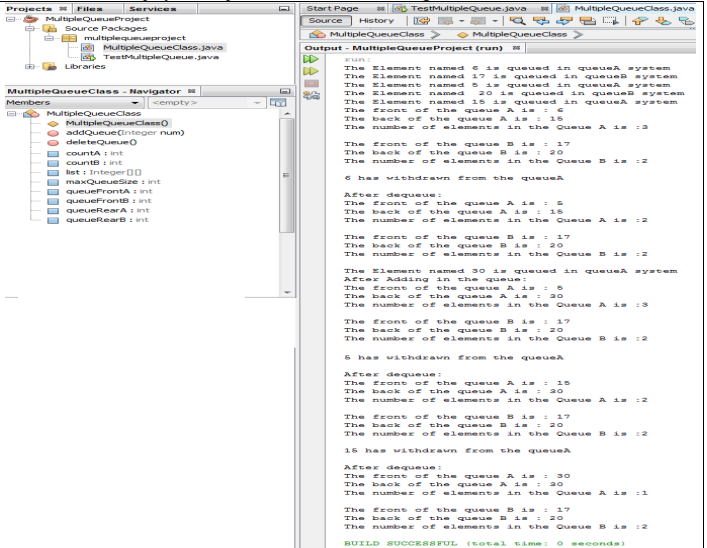Viewport: 707px width, 548px height.
Task: Close the Output MultipleQueueProject (run) tab
Action: point(516,48)
